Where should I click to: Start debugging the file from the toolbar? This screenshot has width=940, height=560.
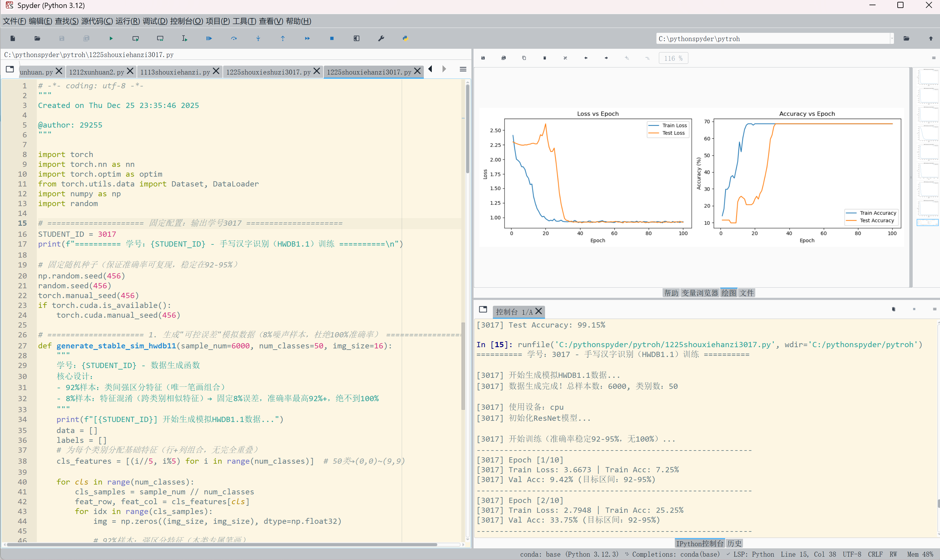point(209,39)
